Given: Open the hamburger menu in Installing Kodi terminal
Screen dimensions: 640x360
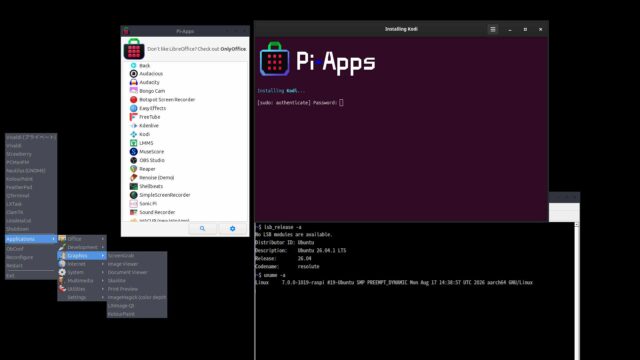Looking at the screenshot, I should pos(493,29).
